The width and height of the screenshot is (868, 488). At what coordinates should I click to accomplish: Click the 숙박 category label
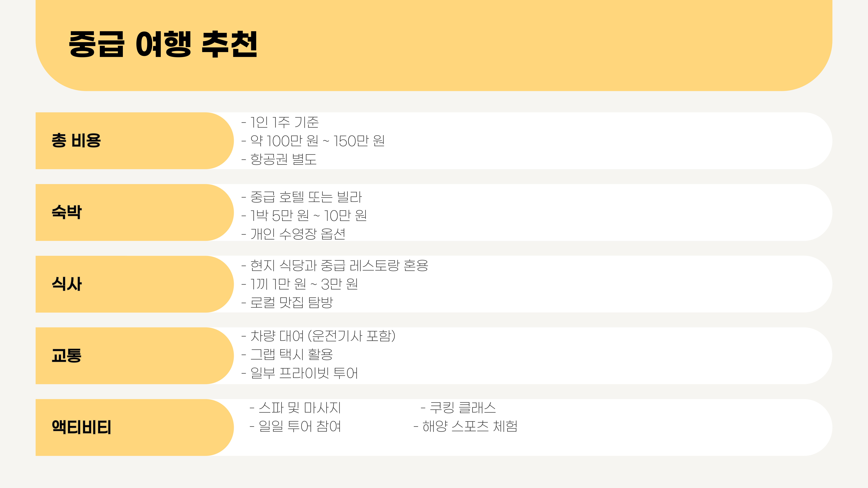click(67, 212)
